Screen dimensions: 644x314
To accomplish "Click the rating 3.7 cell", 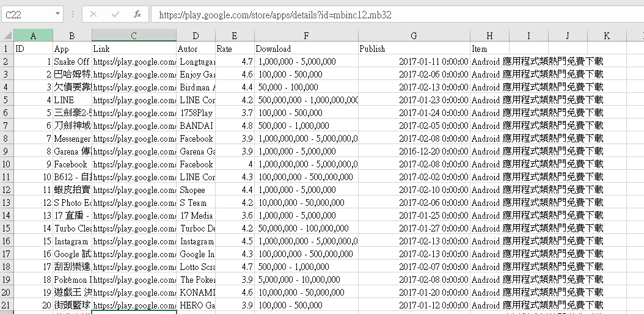I will pyautogui.click(x=235, y=113).
